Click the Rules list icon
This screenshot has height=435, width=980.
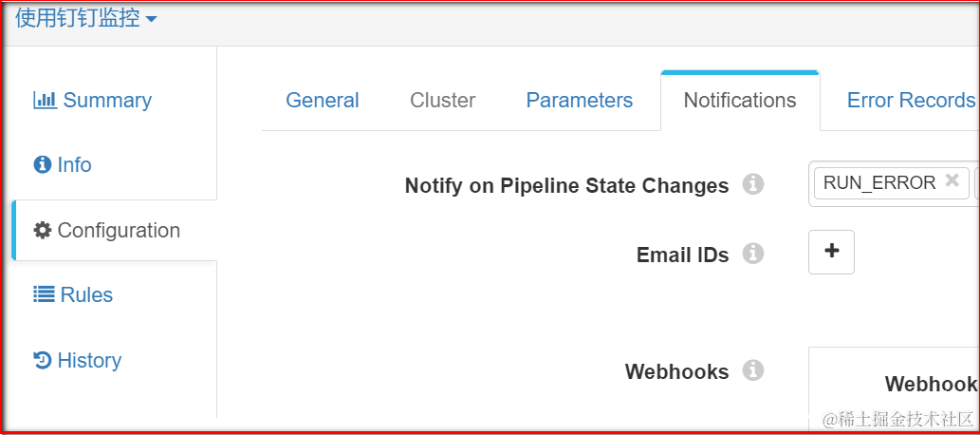(44, 295)
